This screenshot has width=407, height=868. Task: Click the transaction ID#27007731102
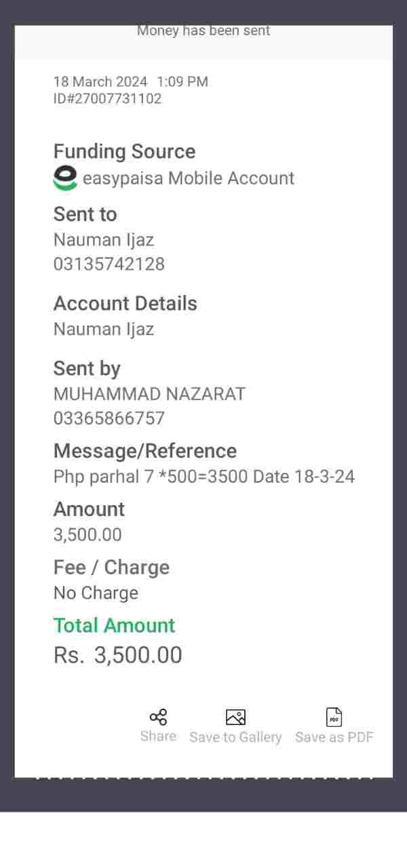(x=107, y=99)
